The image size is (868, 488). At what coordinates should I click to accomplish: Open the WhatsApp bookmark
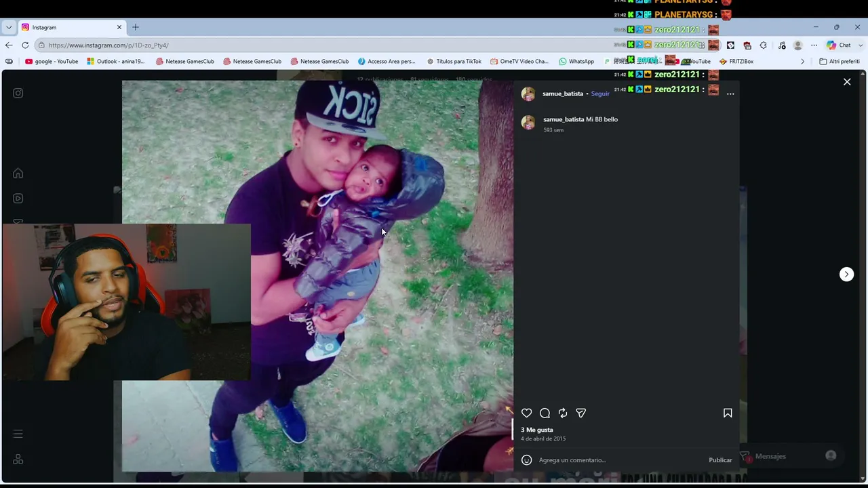576,61
